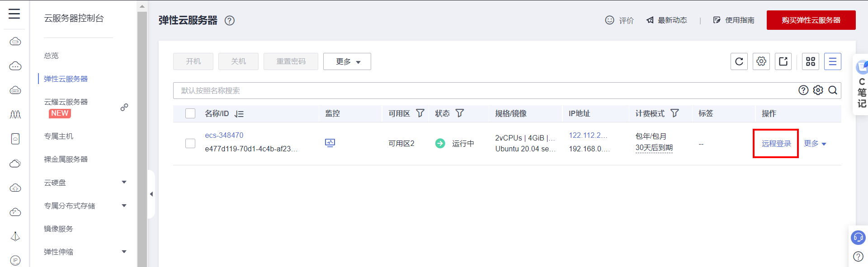The width and height of the screenshot is (868, 267).
Task: Select 总览 in sidebar
Action: [51, 56]
